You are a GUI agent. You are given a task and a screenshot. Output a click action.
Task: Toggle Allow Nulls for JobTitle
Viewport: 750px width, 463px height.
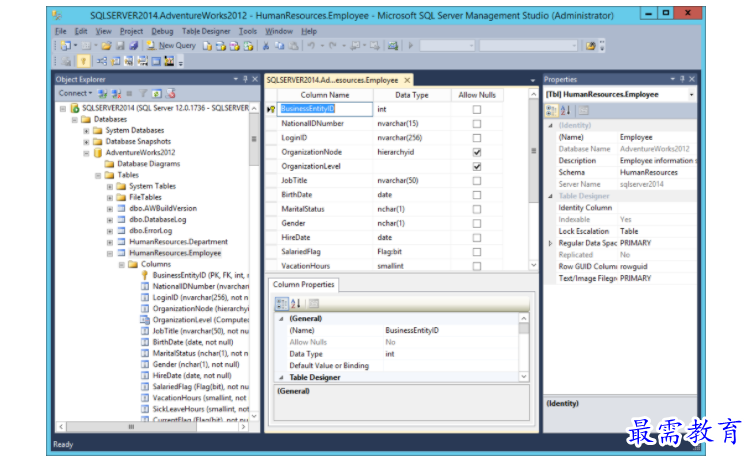pos(477,181)
